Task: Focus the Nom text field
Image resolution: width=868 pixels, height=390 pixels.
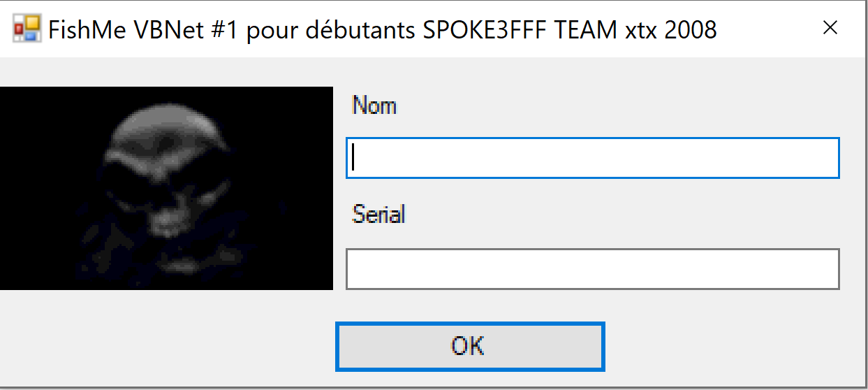Action: click(592, 158)
